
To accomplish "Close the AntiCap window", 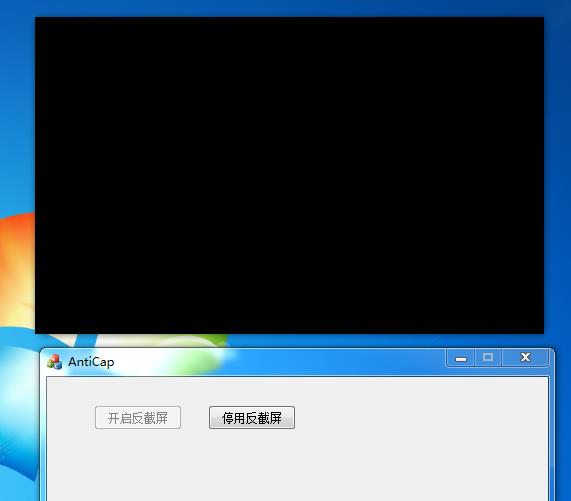I will pyautogui.click(x=525, y=358).
